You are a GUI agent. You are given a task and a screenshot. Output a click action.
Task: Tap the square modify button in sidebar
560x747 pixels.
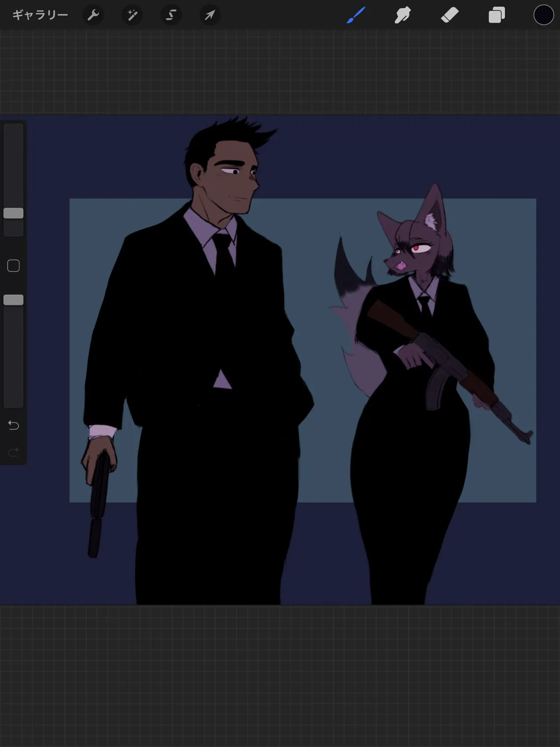tap(14, 266)
